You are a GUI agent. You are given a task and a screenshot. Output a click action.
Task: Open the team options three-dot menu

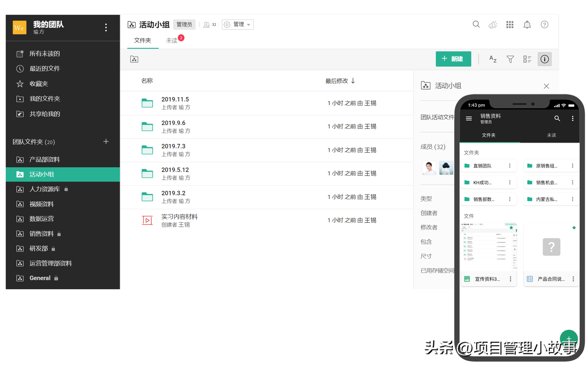[x=106, y=27]
